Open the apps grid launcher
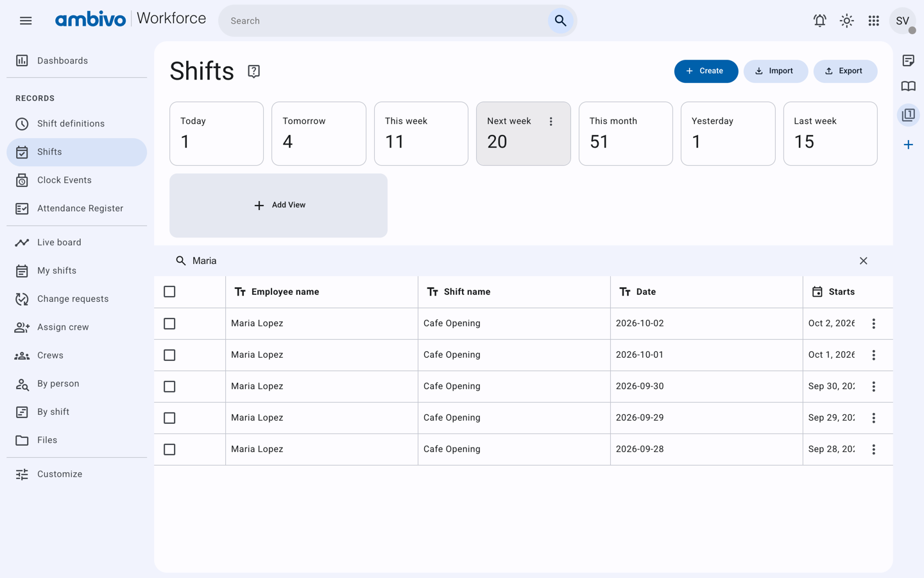 873,21
